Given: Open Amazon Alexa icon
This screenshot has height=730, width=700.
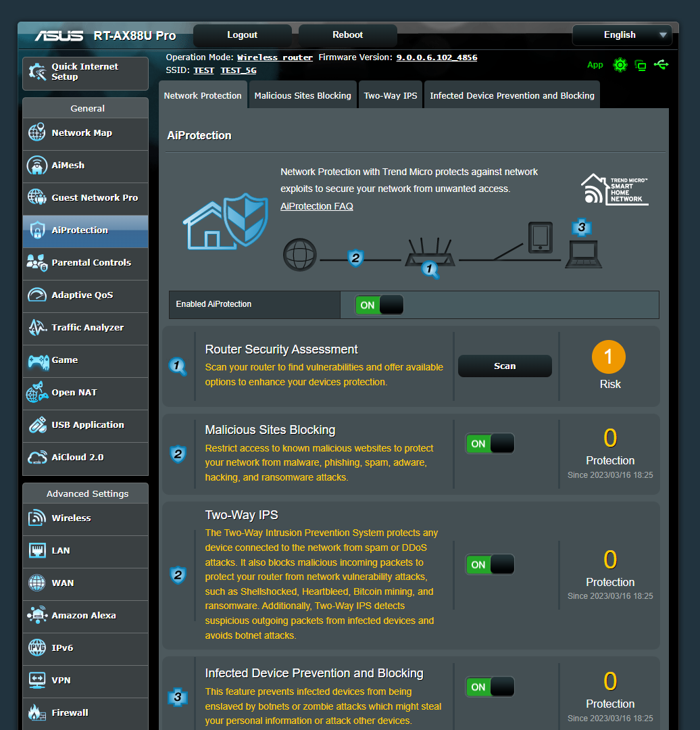Looking at the screenshot, I should tap(36, 615).
